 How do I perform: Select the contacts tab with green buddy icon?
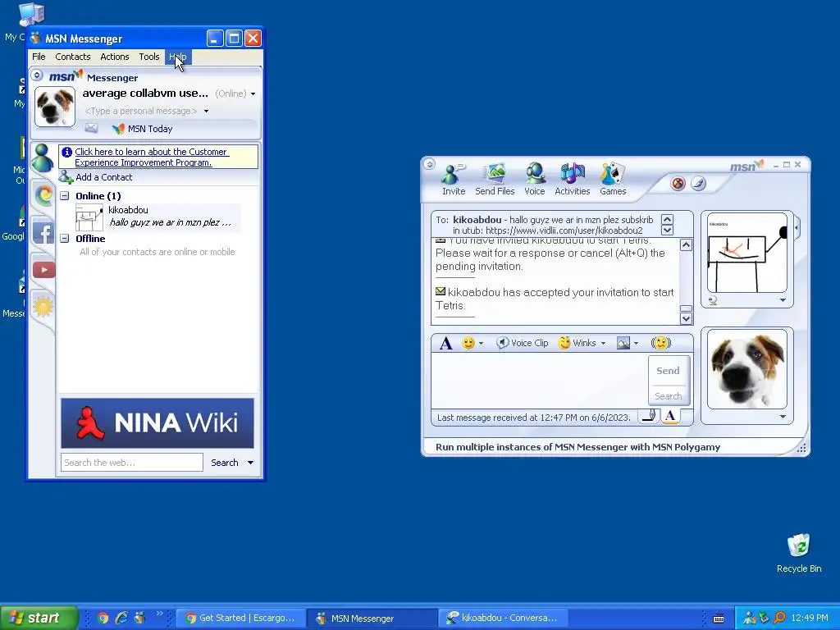[x=43, y=158]
